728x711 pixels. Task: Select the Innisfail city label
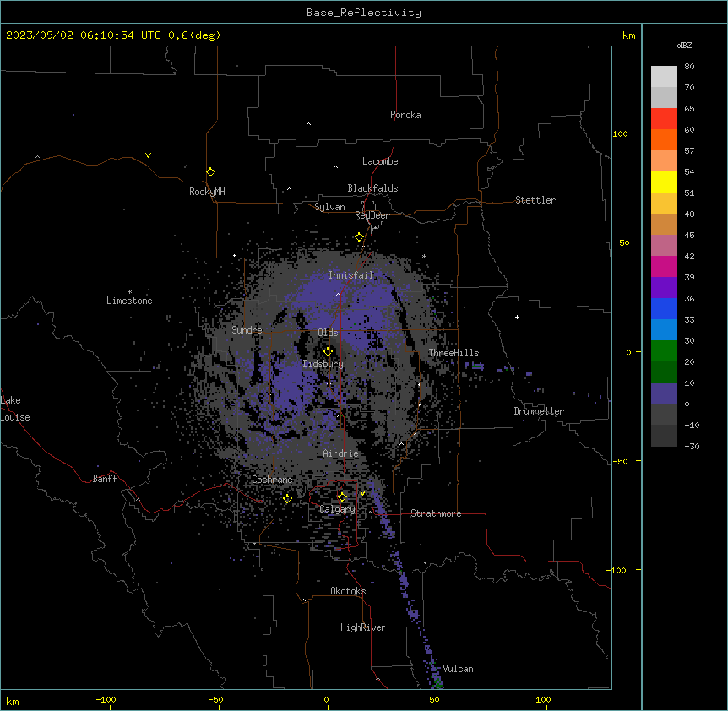pyautogui.click(x=350, y=275)
